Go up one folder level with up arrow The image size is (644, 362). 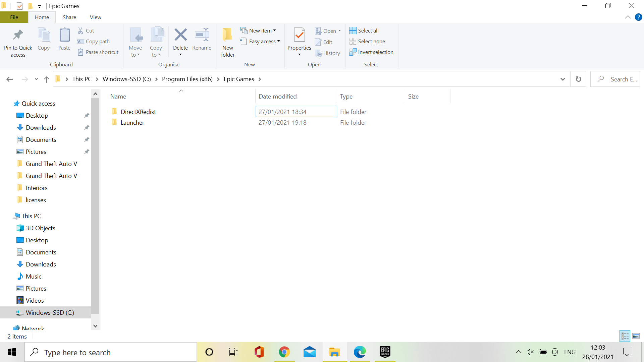point(47,79)
